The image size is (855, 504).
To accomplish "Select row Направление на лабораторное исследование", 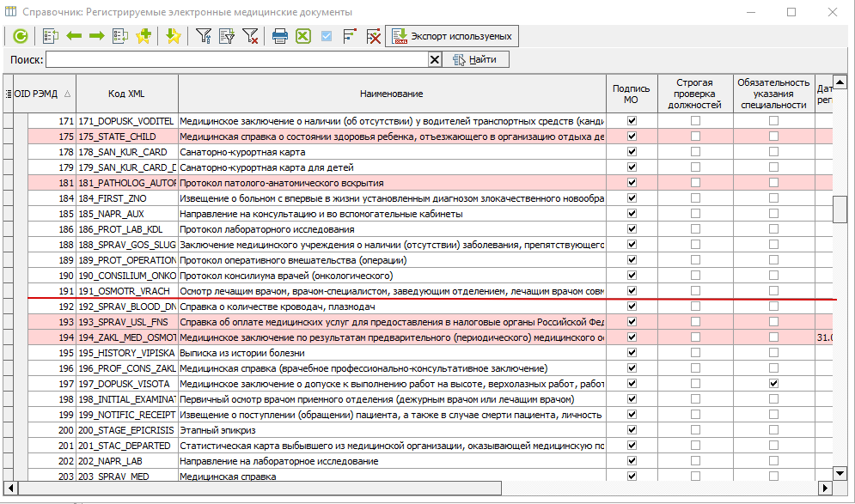I will [x=392, y=461].
